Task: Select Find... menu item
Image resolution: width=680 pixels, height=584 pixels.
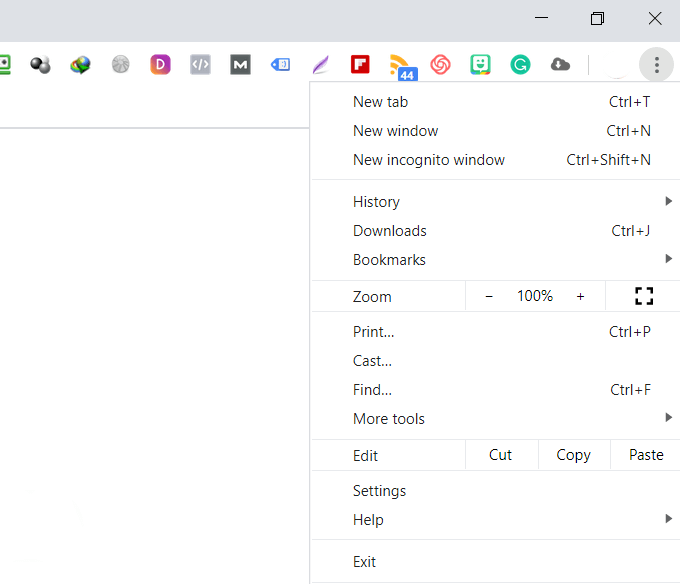Action: point(496,390)
